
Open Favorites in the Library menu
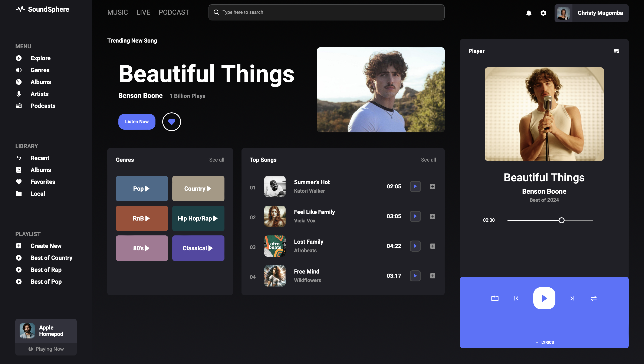[x=43, y=182]
